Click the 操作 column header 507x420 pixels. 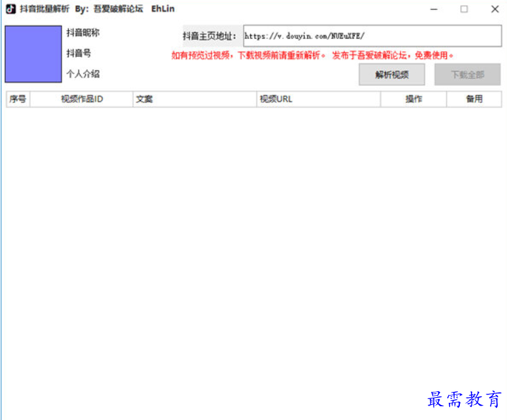[x=413, y=99]
